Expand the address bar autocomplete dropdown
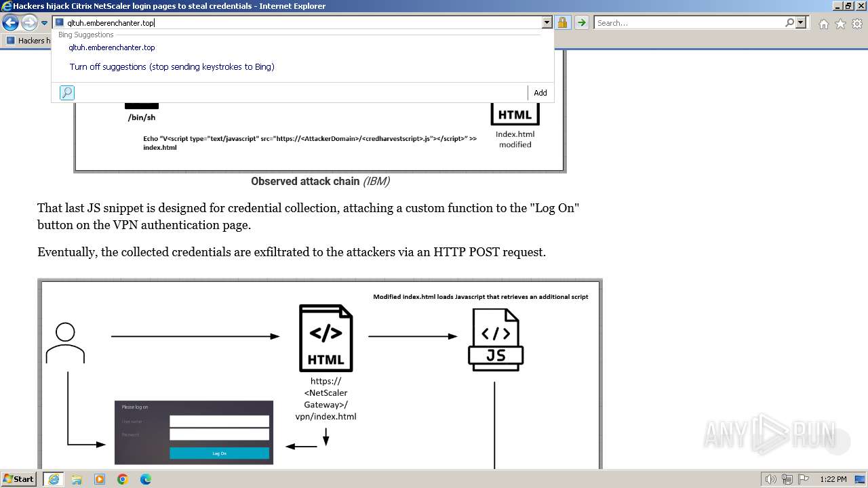868x488 pixels. 547,23
